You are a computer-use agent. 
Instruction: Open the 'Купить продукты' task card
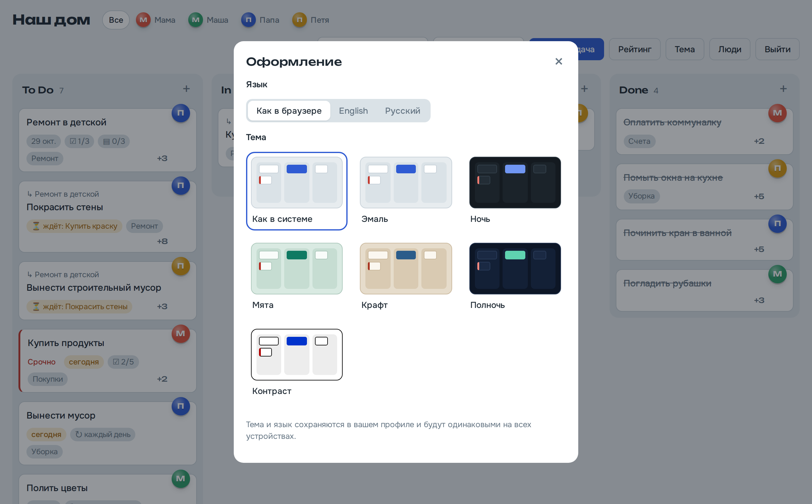107,361
